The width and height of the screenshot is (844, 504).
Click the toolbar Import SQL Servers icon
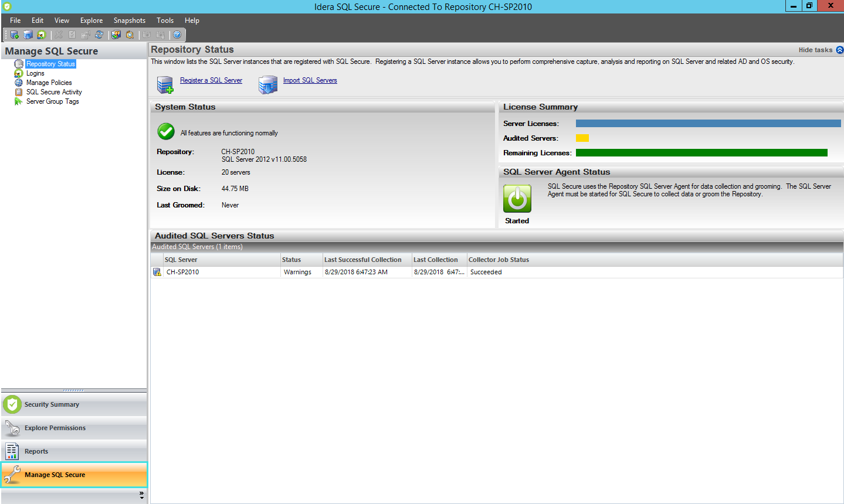click(28, 35)
